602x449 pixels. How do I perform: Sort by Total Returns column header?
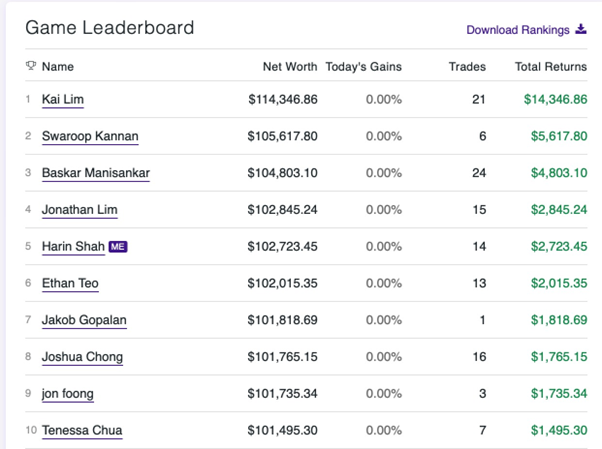pyautogui.click(x=551, y=67)
